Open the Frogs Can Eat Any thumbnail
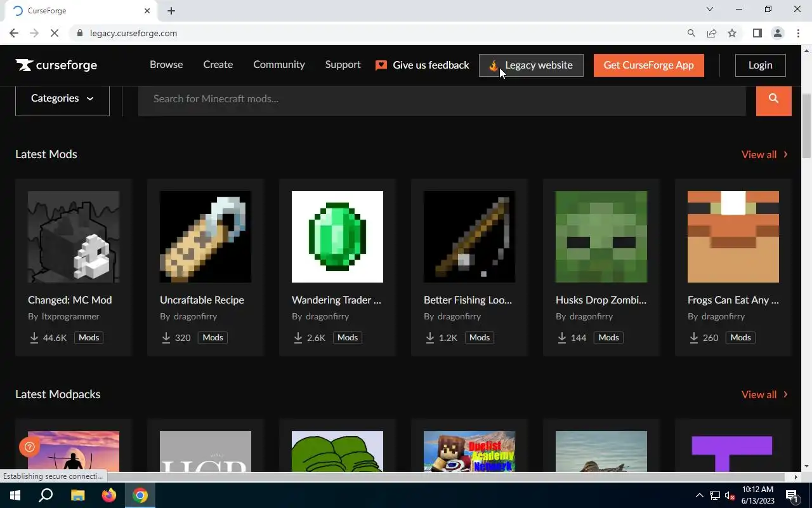 (x=733, y=237)
